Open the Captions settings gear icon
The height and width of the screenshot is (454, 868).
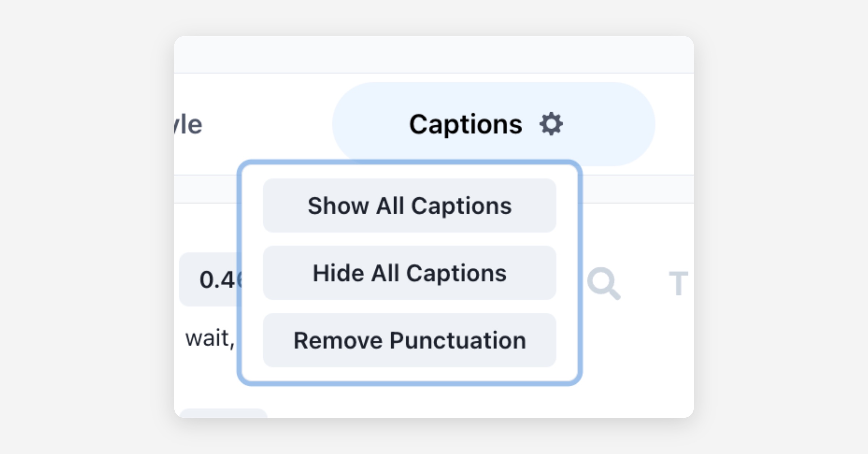click(551, 124)
